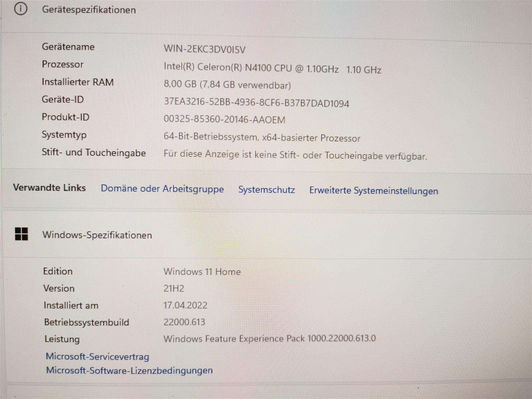Click the Betriebssystembuild value 22000.613

pos(184,322)
